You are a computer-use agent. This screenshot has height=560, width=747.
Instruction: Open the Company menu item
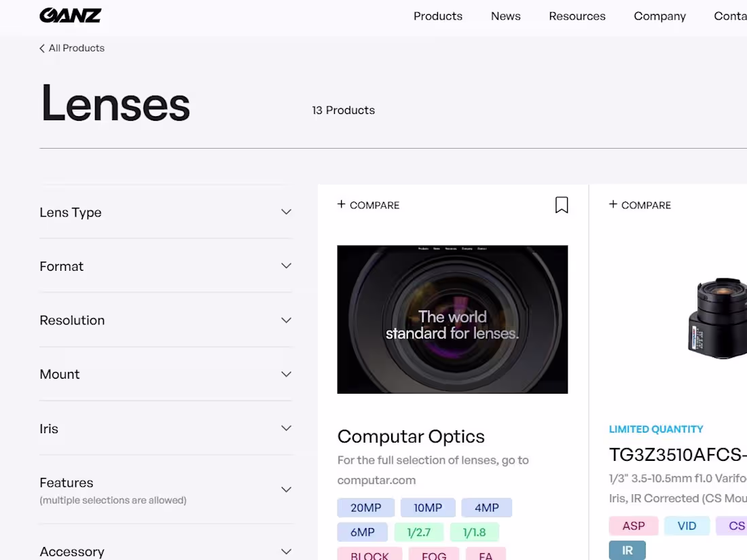(x=659, y=16)
